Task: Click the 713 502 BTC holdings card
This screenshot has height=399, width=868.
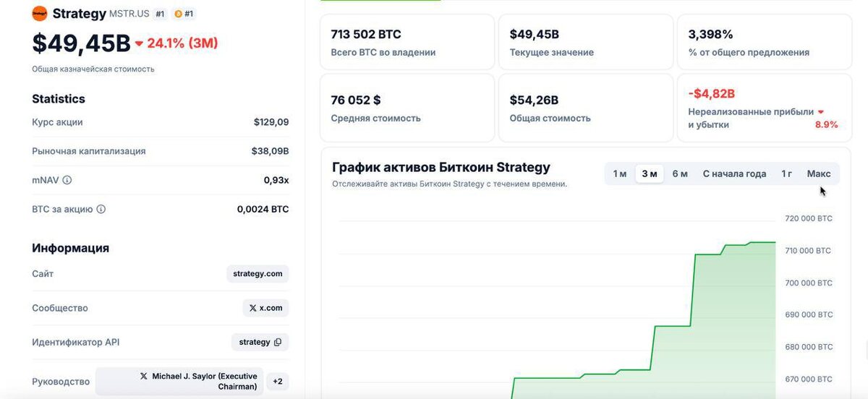Action: 407,43
